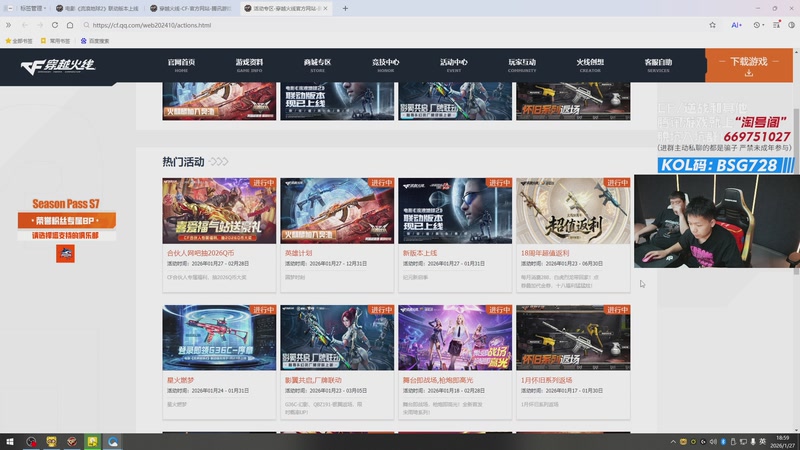Open the third orange taskbar app icon
Screen dimensions: 800x450
pyautogui.click(x=72, y=441)
